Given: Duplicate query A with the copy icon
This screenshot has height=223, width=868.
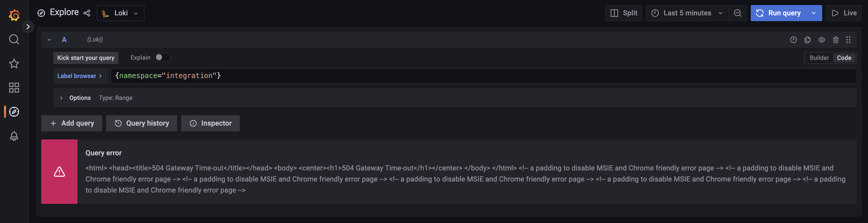Looking at the screenshot, I should [807, 40].
